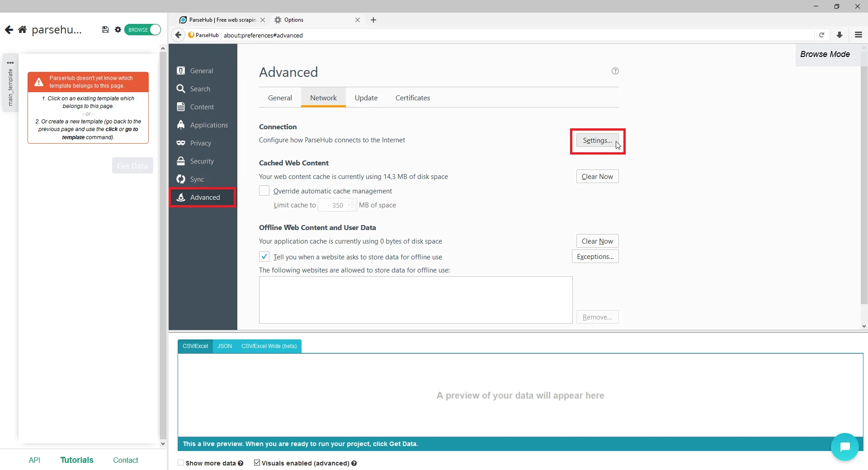Viewport: 868px width, 470px height.
Task: Reload the current page
Action: pyautogui.click(x=821, y=35)
